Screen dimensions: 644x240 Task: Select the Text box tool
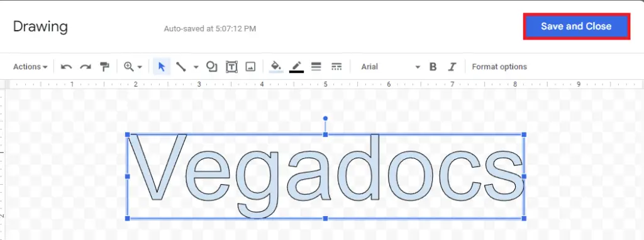pos(231,67)
